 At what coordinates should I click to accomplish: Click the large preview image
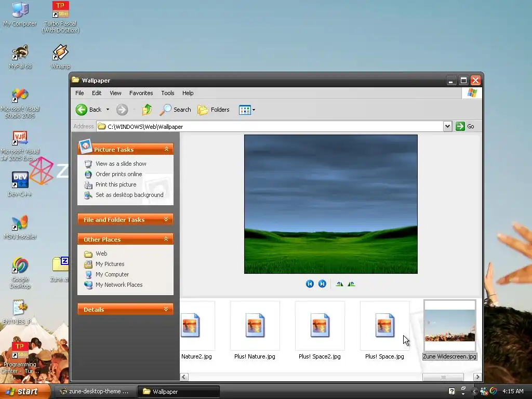(331, 204)
